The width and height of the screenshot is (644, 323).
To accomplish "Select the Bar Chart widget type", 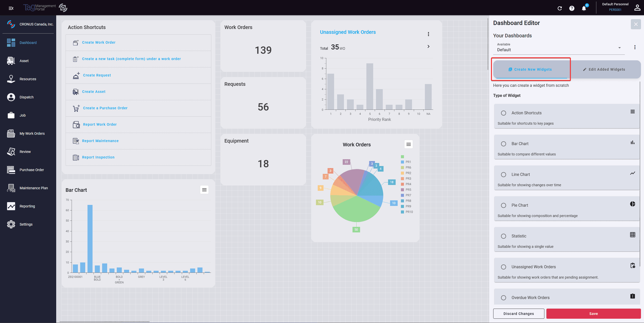I will pyautogui.click(x=503, y=144).
